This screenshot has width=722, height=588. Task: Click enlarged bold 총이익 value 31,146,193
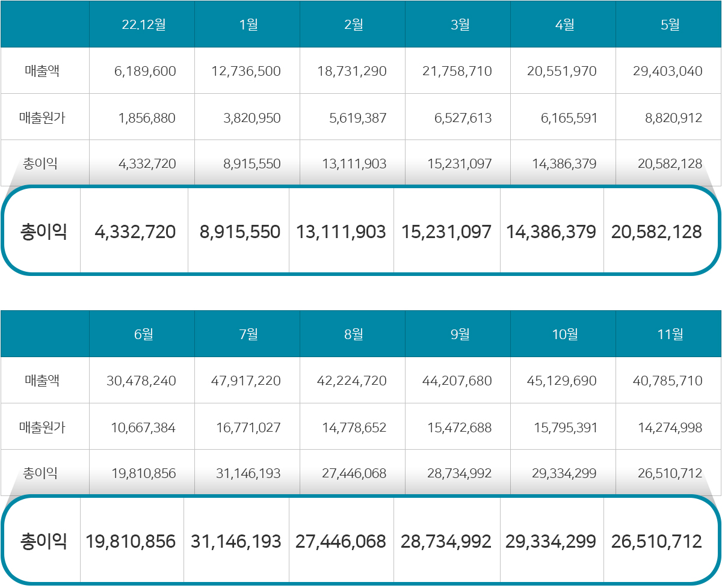pyautogui.click(x=236, y=542)
